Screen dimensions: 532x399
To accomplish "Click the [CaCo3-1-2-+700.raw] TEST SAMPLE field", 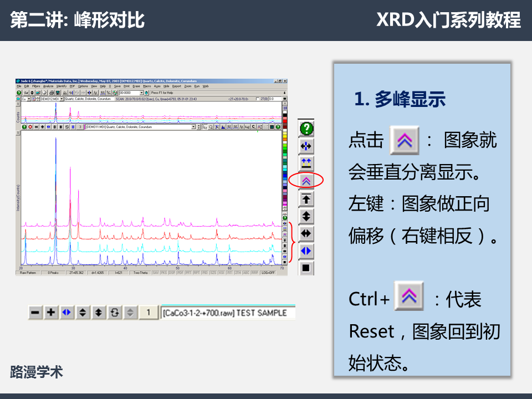I will pyautogui.click(x=228, y=313).
